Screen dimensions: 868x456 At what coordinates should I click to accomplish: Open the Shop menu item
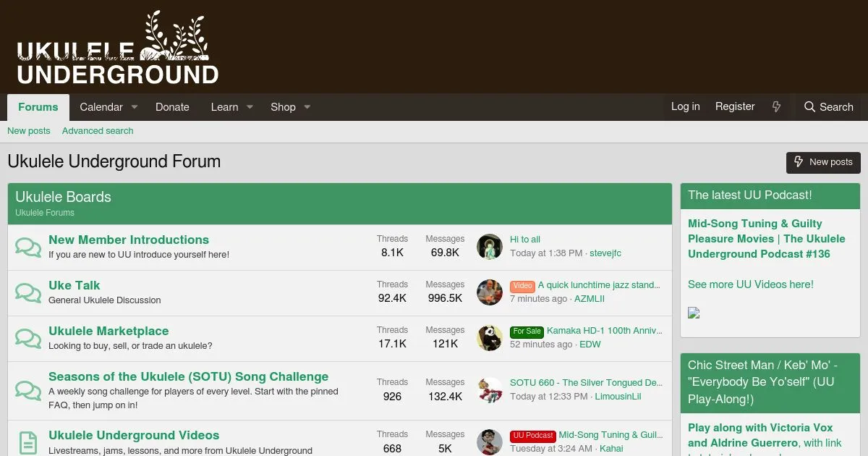pos(283,107)
